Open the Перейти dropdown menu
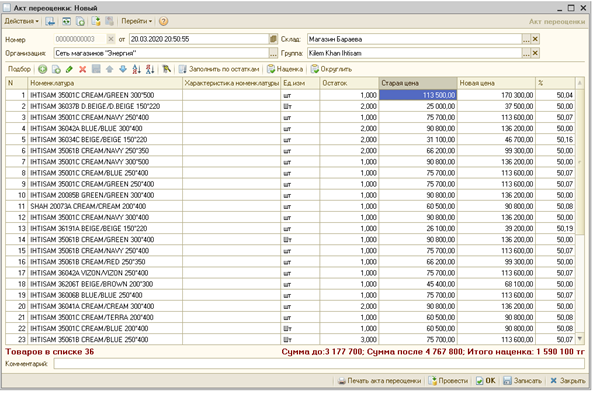 (137, 21)
